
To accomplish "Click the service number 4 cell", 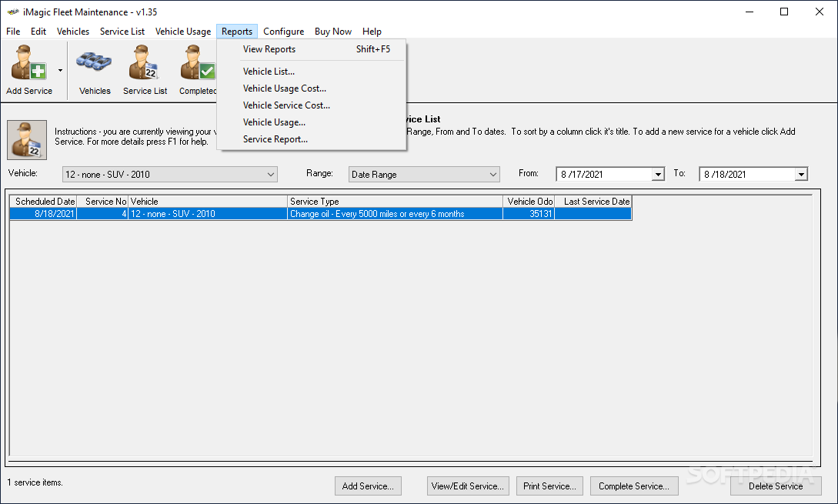I will 102,214.
